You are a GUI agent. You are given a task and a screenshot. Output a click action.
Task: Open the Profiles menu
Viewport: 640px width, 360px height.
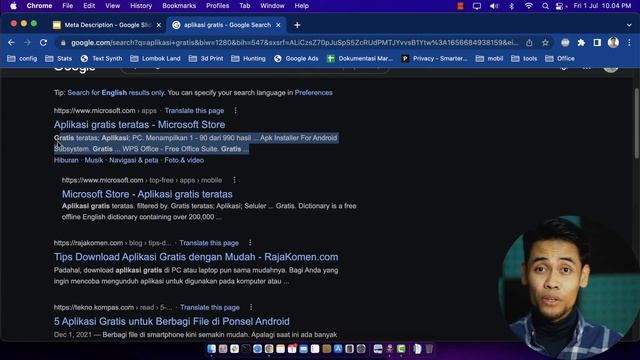click(x=218, y=6)
